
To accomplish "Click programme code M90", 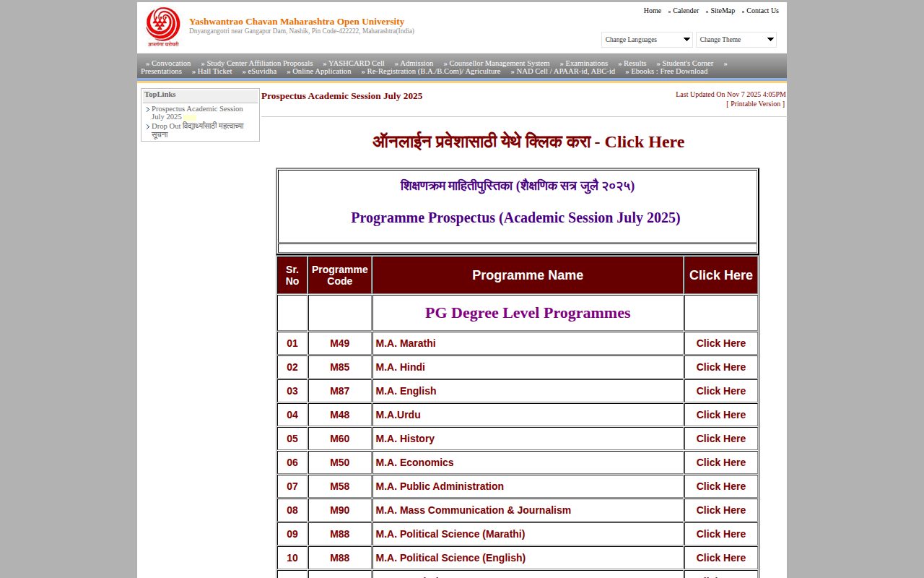I will [x=340, y=510].
